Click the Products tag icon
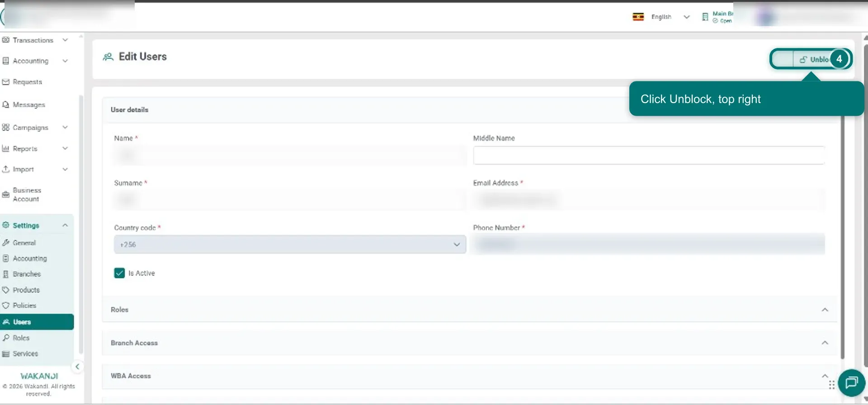The image size is (868, 405). (x=5, y=290)
